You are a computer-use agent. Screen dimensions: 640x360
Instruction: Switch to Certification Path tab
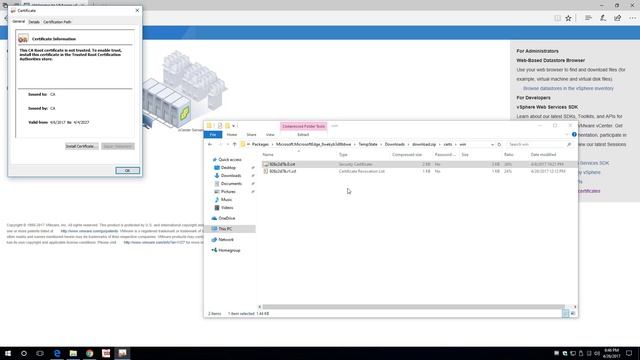57,22
